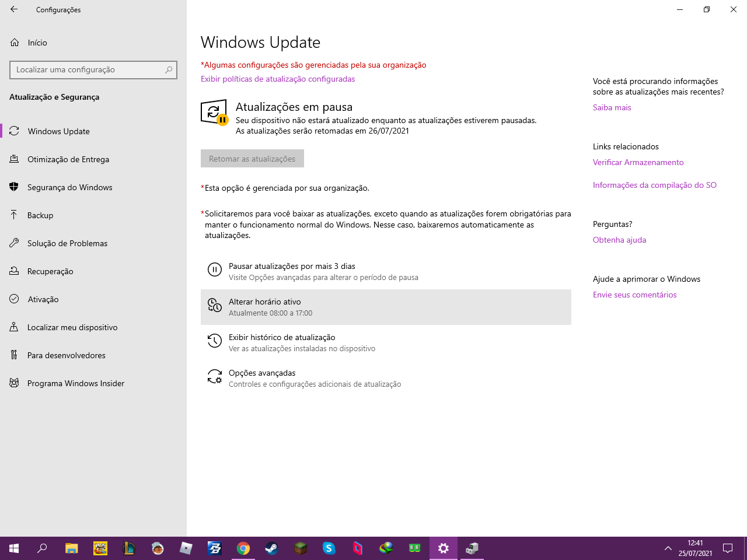Show hidden system tray icons
747x560 pixels.
(668, 548)
